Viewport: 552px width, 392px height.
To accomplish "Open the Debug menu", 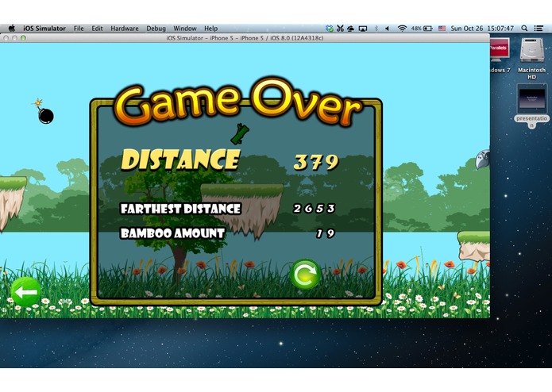I will tap(156, 29).
